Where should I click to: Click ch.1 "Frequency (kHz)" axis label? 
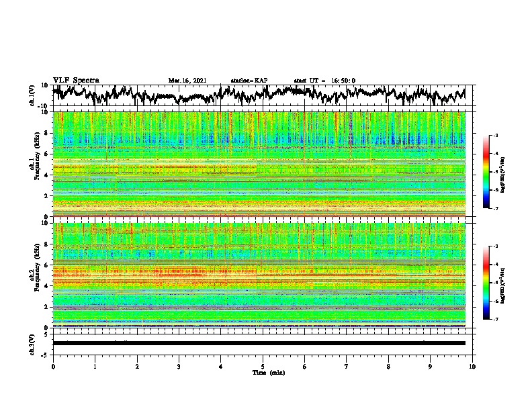(x=37, y=156)
